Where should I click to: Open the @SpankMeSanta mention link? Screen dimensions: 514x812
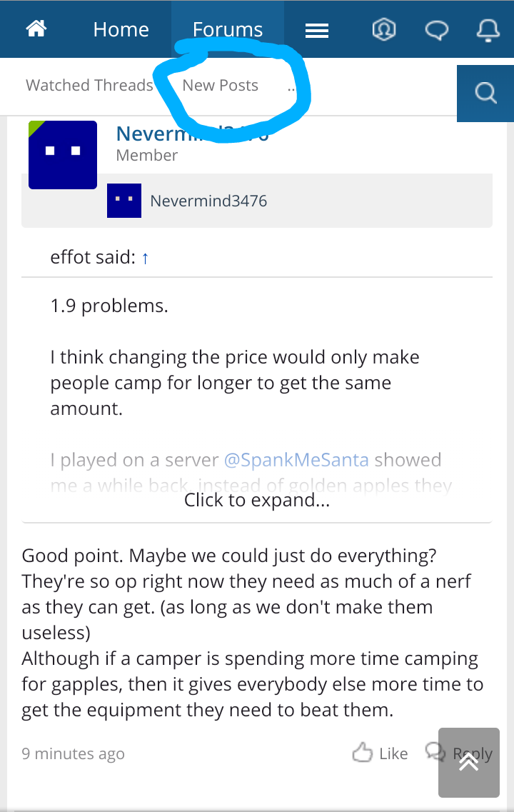tap(296, 460)
